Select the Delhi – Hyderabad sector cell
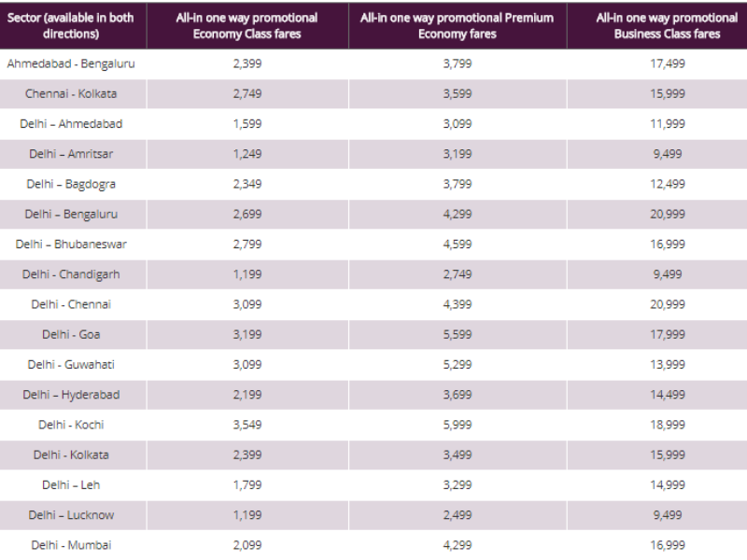Screen dimensions: 747x560 point(71,395)
